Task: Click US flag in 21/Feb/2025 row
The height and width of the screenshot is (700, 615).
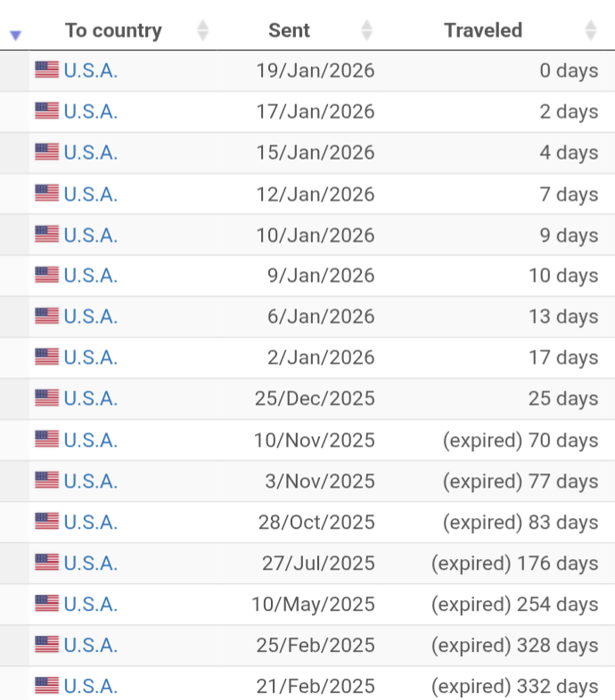Action: click(x=46, y=686)
